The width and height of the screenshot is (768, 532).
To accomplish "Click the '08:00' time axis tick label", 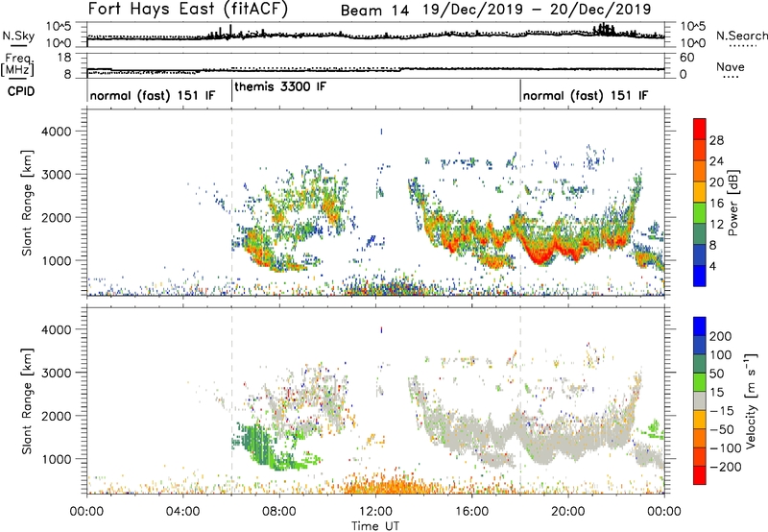I will point(279,512).
